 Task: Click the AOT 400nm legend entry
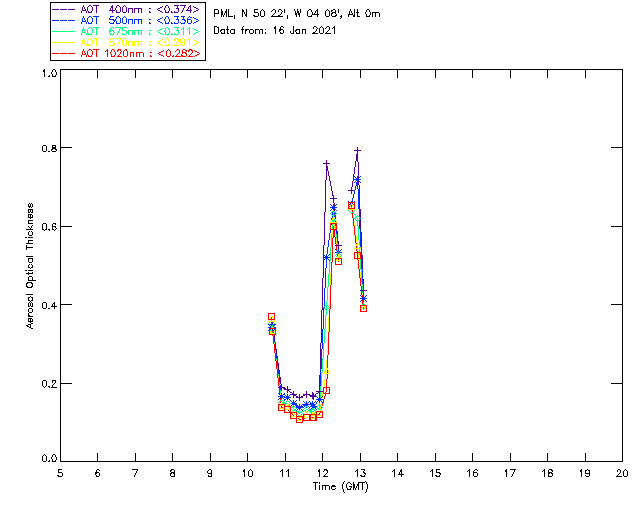pyautogui.click(x=126, y=9)
